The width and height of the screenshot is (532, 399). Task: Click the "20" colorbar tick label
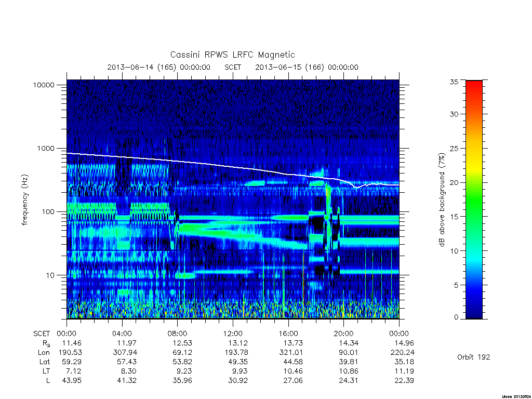[x=454, y=182]
